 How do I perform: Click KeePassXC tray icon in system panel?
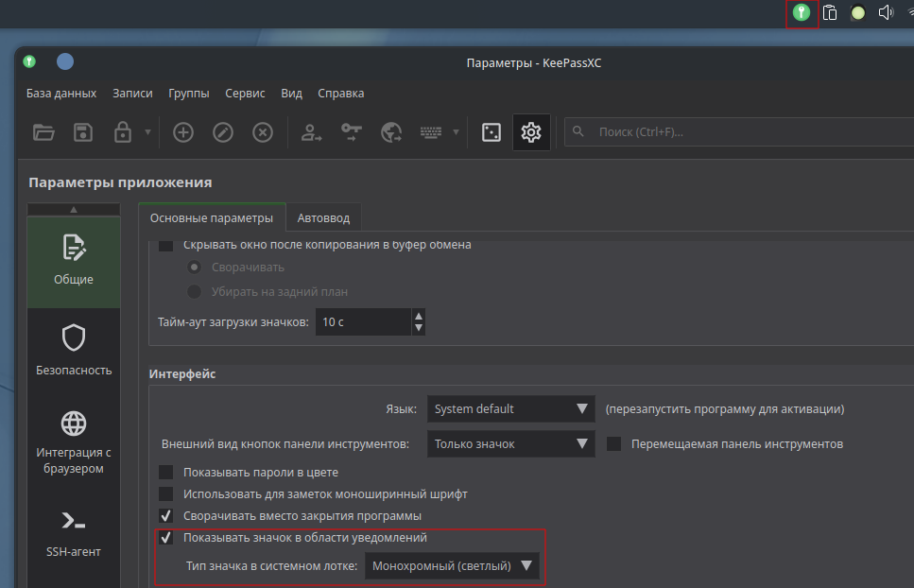pyautogui.click(x=802, y=13)
